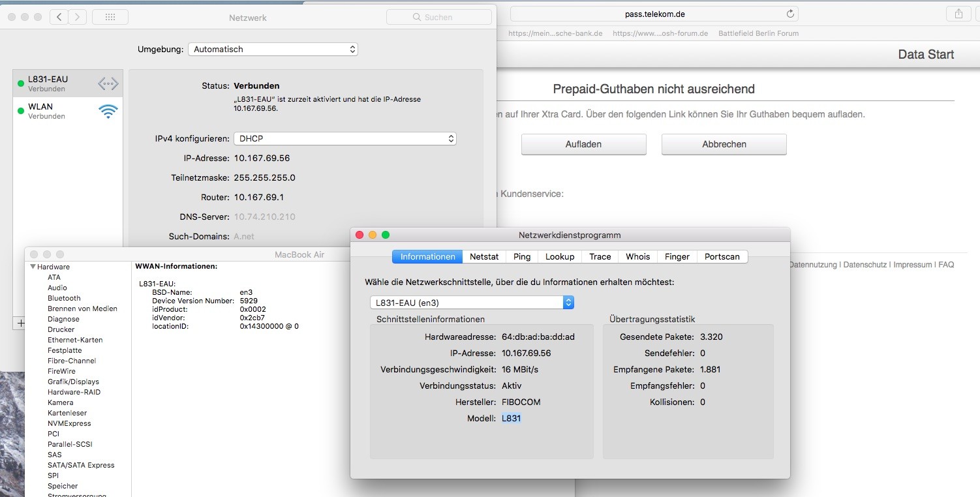Click the Safari address bar showing pass.telekom.de

(x=654, y=14)
